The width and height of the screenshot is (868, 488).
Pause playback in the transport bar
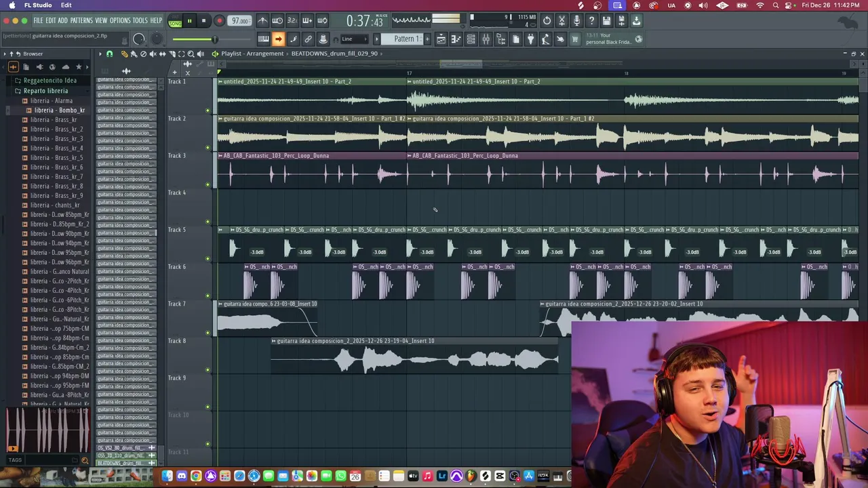tap(189, 20)
